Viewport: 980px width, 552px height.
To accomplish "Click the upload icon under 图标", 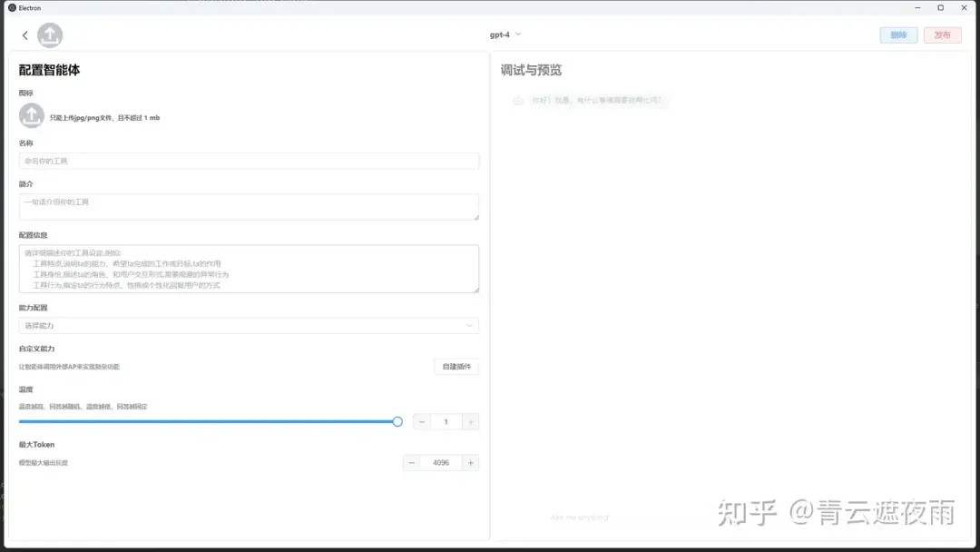I will pos(32,116).
